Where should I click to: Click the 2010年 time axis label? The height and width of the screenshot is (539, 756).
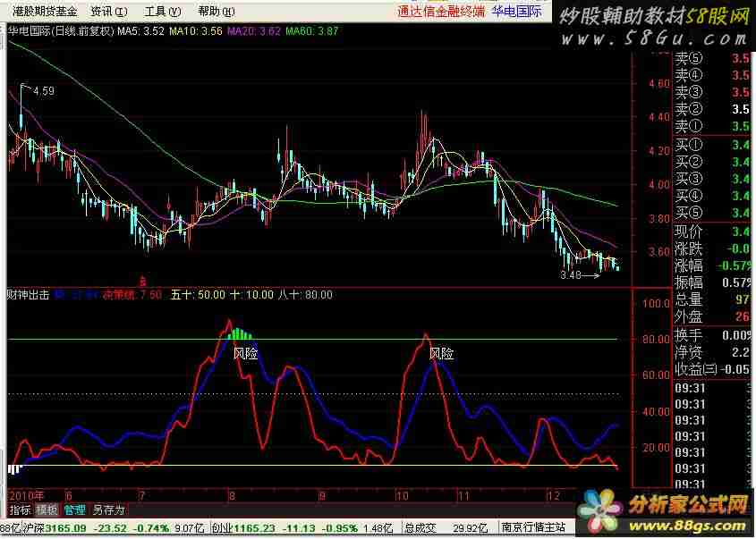click(27, 495)
